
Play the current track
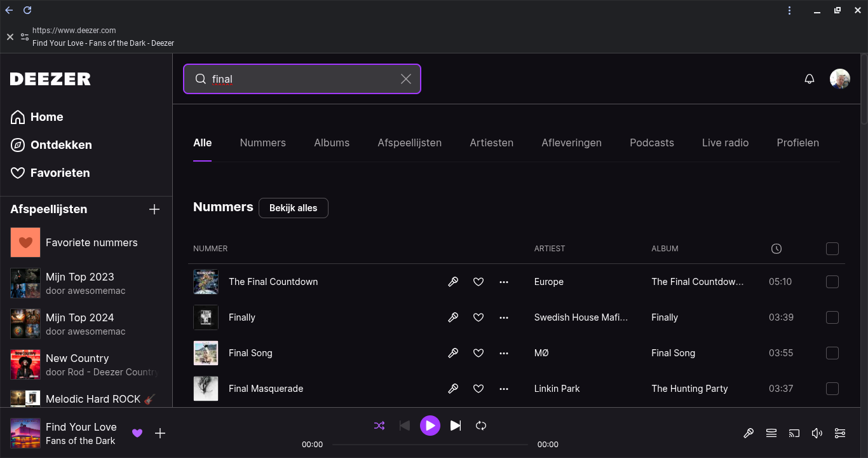(x=430, y=426)
